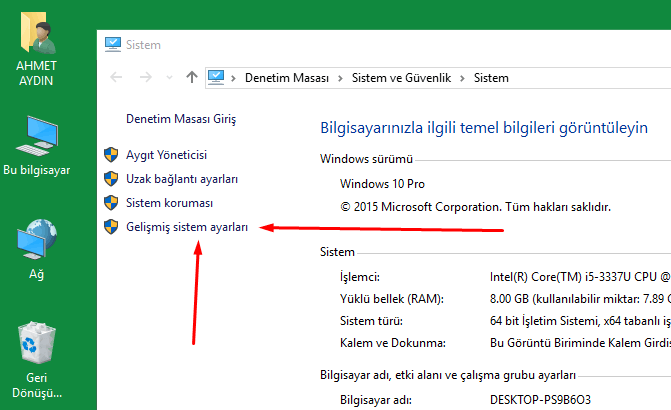671x410 pixels.
Task: Navigate to Sistem ve Güvenlik breadcrumb
Action: pos(401,78)
